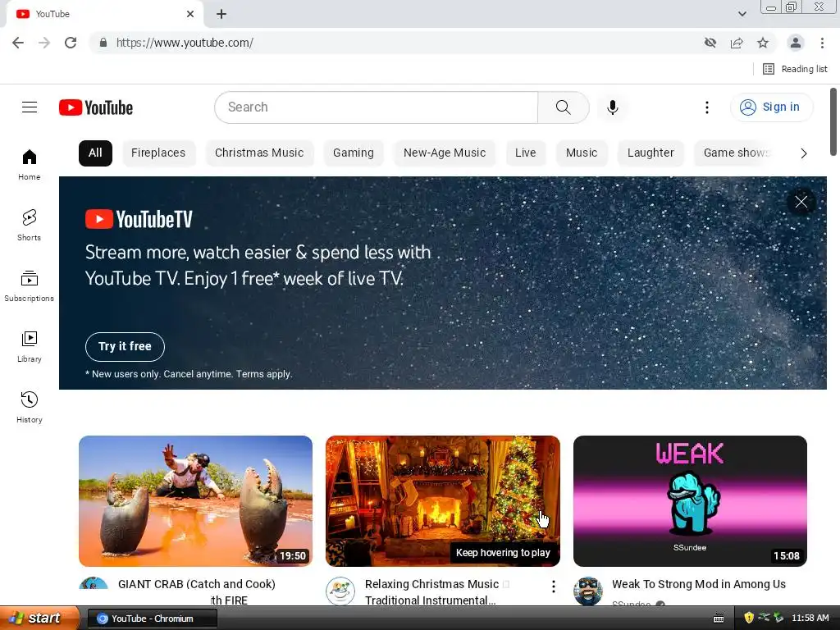840x630 pixels.
Task: Click the YouTubeTV logo in banner
Action: click(x=139, y=219)
